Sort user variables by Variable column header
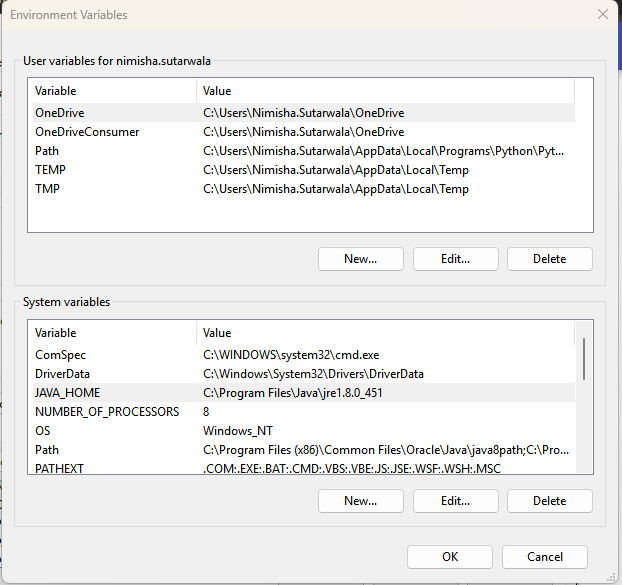This screenshot has width=622, height=585. (x=110, y=91)
